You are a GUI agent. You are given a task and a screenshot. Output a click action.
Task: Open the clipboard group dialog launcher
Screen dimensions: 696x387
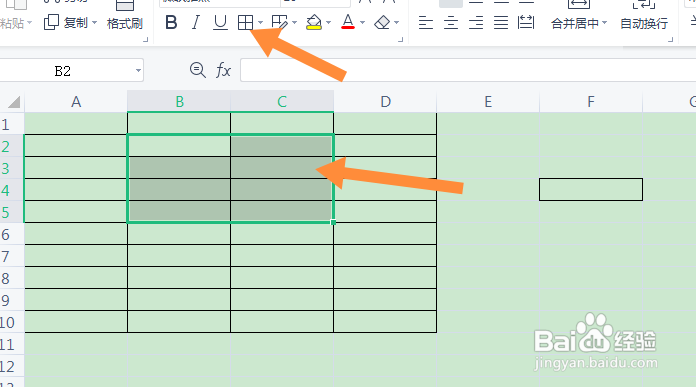click(x=145, y=39)
